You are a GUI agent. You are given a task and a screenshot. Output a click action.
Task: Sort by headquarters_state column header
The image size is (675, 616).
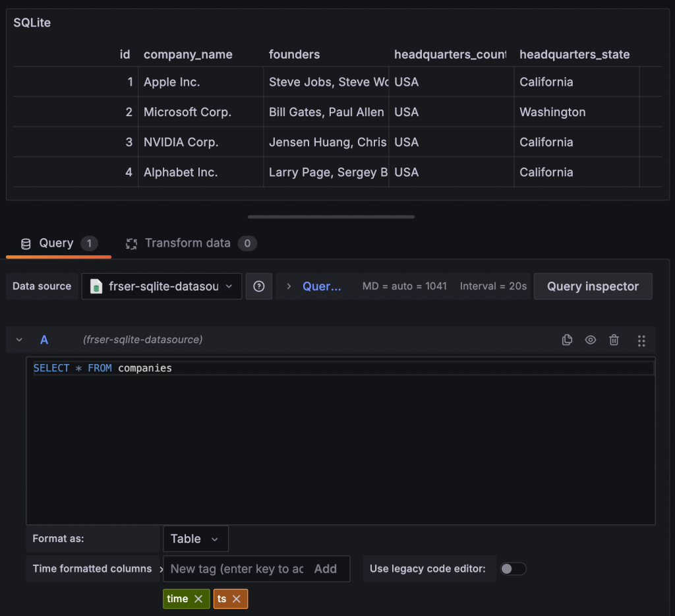[x=575, y=54]
